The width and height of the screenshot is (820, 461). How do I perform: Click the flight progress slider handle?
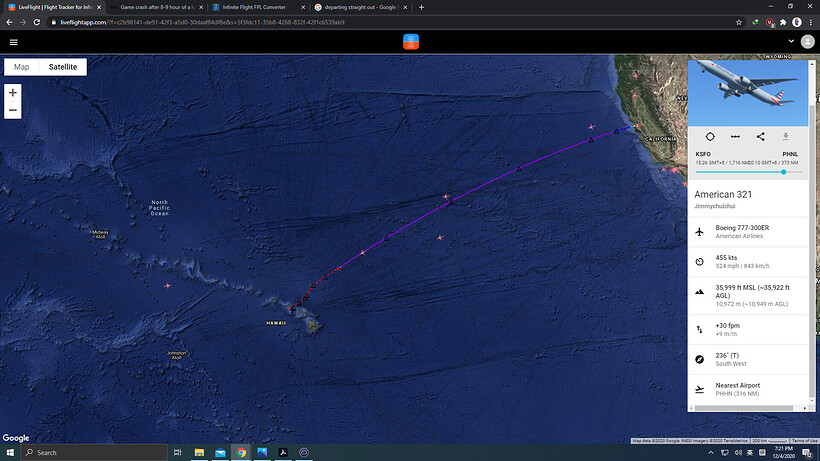click(783, 172)
